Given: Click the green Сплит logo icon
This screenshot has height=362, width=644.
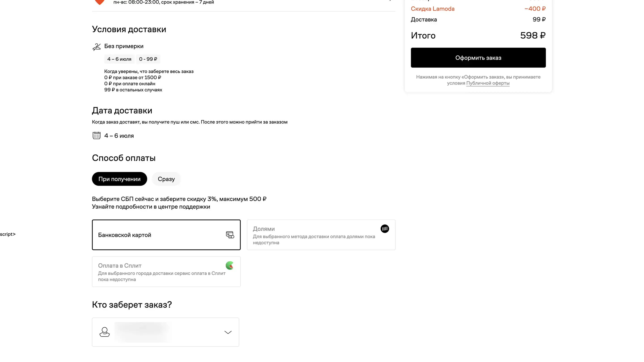Looking at the screenshot, I should click(229, 265).
